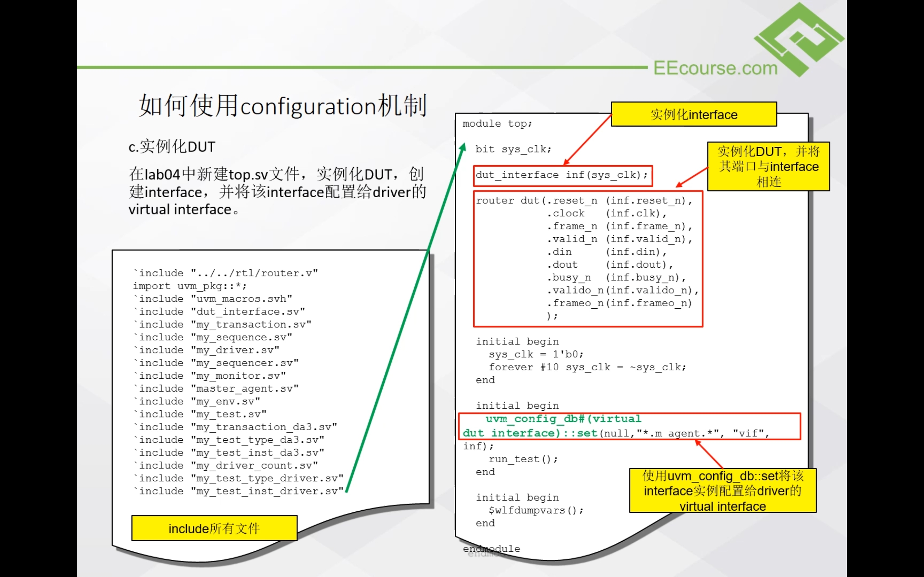Click the slide title 如何使用configuration机制
924x577 pixels.
click(x=283, y=106)
